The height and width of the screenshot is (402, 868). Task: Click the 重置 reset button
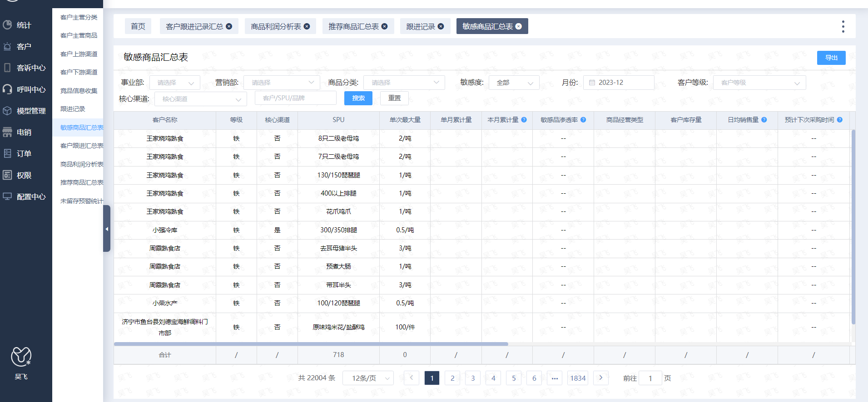click(394, 98)
